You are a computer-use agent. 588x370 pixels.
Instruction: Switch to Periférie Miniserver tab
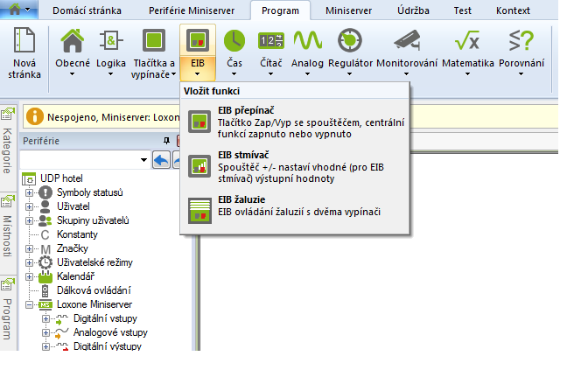pyautogui.click(x=192, y=10)
